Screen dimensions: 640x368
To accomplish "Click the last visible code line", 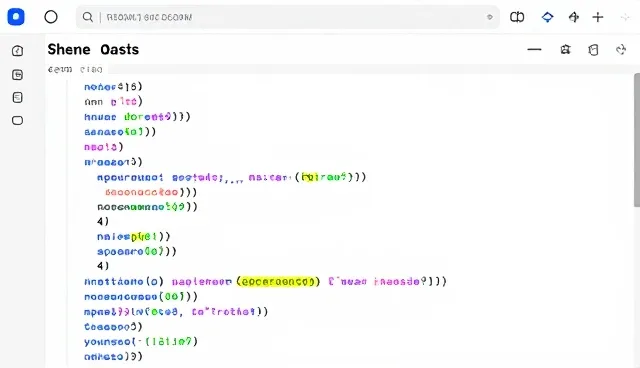I will pos(113,357).
